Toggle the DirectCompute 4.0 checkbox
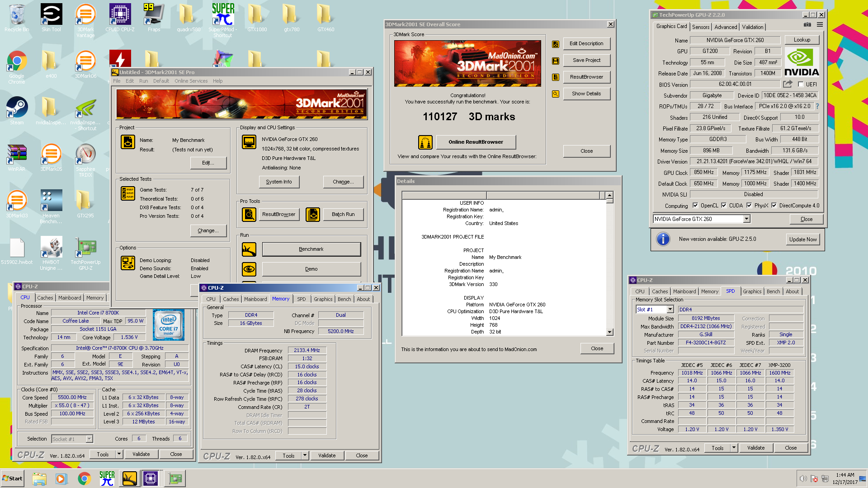The width and height of the screenshot is (868, 488). point(774,206)
